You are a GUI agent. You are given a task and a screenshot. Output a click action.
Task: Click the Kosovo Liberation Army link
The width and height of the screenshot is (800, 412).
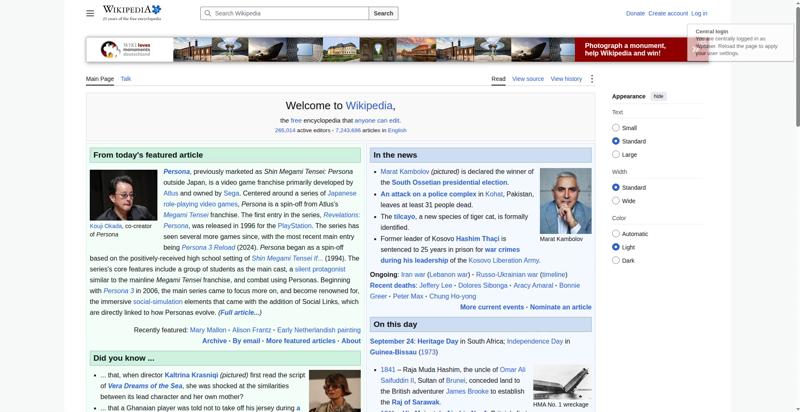tap(504, 260)
